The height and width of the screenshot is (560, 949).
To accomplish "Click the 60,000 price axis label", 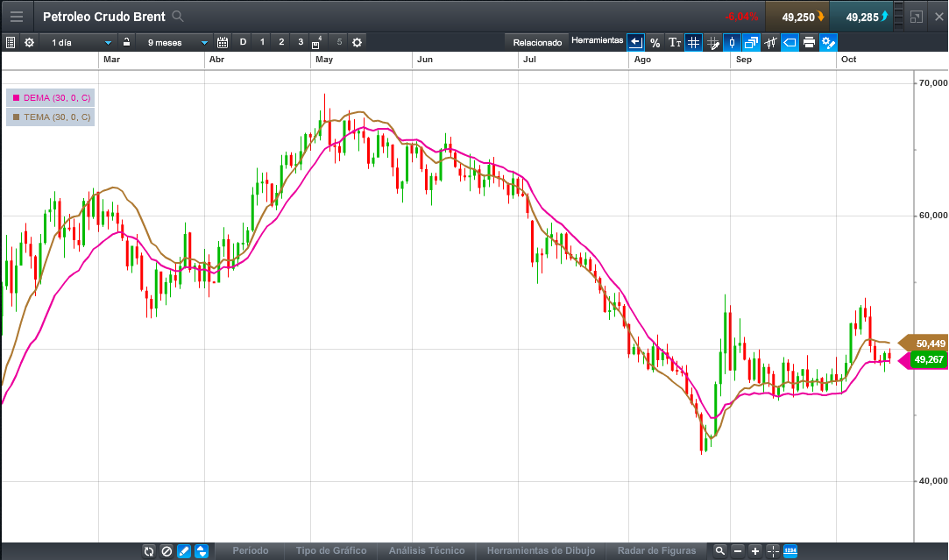I will [932, 216].
